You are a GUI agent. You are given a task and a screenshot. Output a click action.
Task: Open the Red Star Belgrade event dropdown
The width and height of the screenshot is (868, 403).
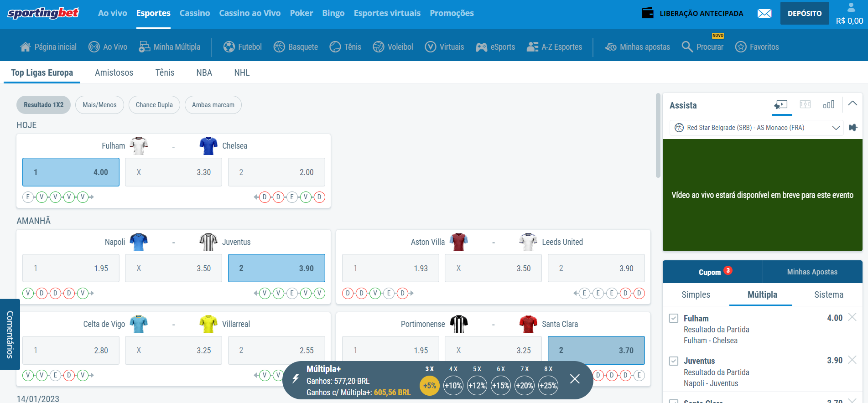coord(757,128)
